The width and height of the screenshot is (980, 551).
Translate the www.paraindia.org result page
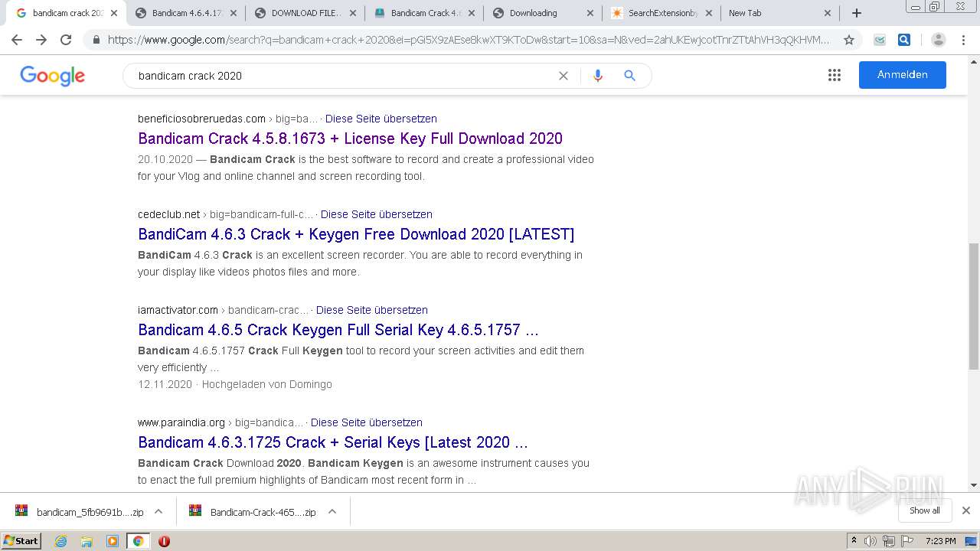click(367, 422)
